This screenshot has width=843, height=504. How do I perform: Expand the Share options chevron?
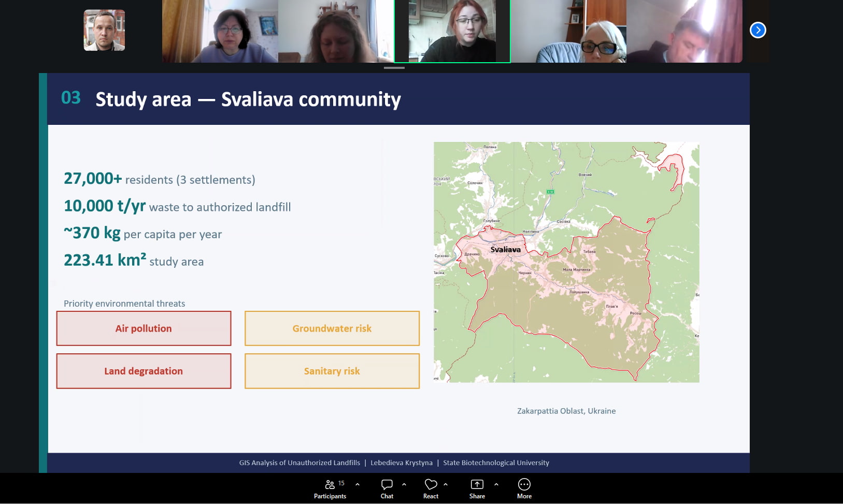[496, 484]
